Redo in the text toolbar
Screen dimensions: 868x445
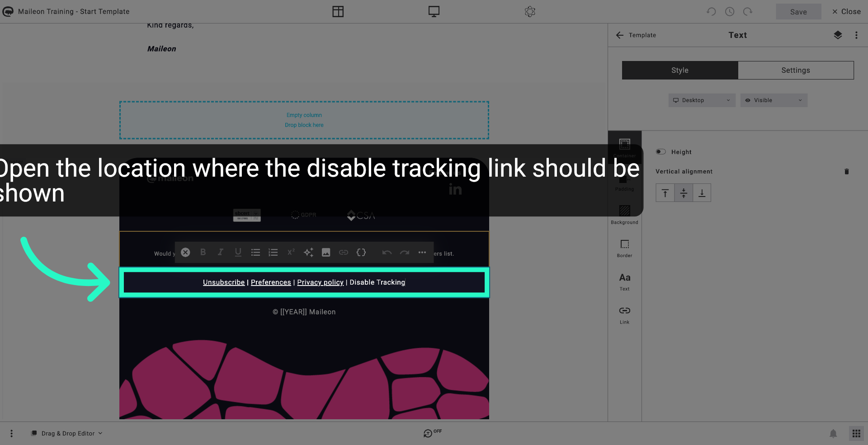405,253
